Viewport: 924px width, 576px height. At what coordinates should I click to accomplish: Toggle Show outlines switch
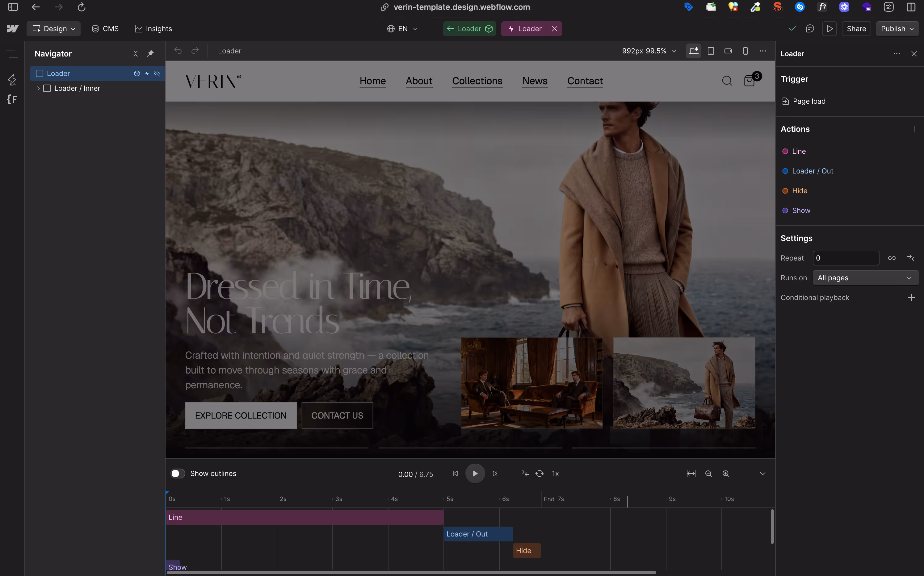(x=178, y=474)
